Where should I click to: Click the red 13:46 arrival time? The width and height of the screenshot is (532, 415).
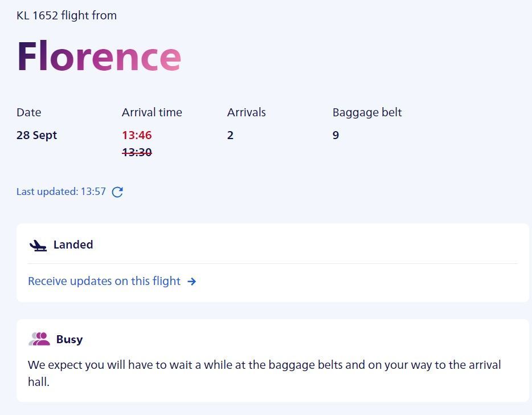pos(137,135)
